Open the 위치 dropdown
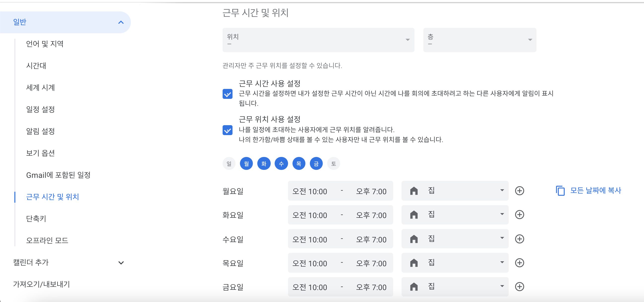644x302 pixels. coord(318,40)
